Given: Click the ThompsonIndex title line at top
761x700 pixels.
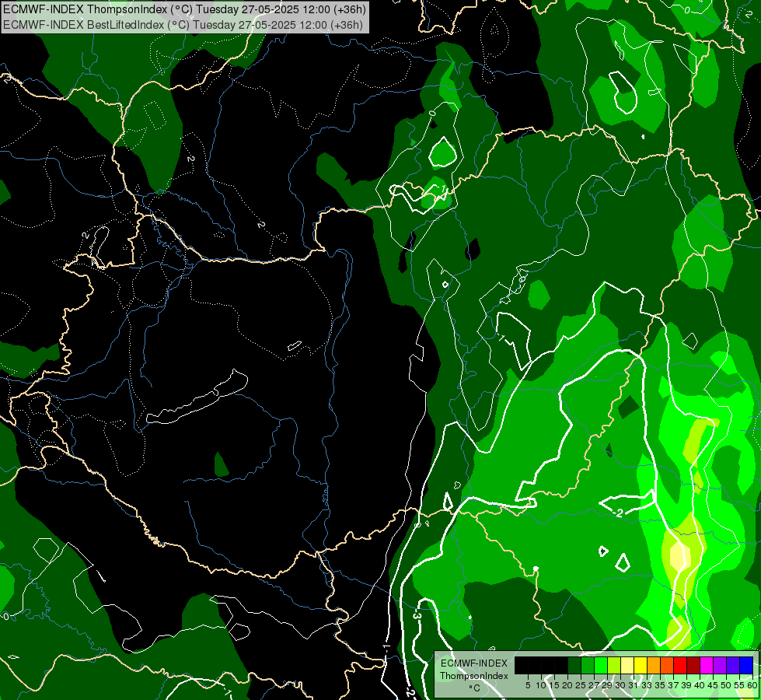Looking at the screenshot, I should coord(184,9).
